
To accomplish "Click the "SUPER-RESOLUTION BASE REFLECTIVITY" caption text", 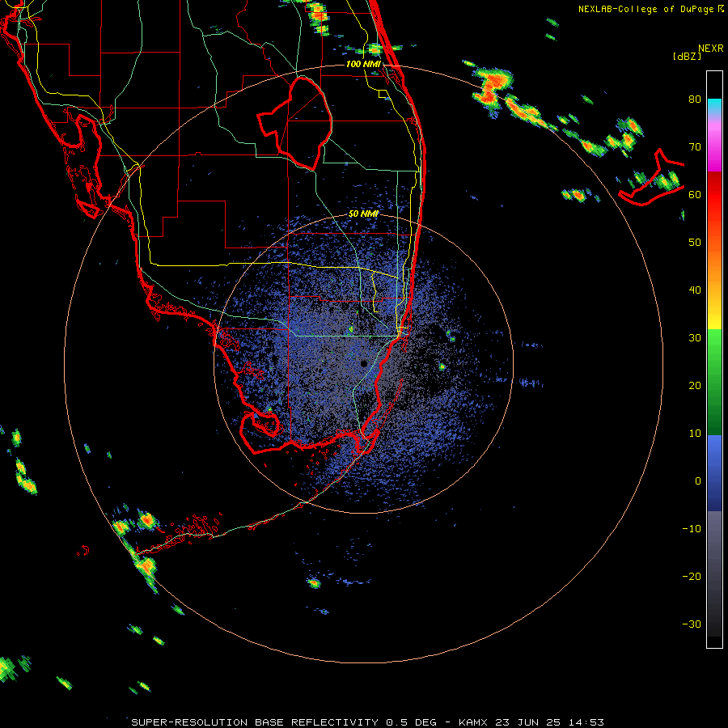I will tap(255, 722).
